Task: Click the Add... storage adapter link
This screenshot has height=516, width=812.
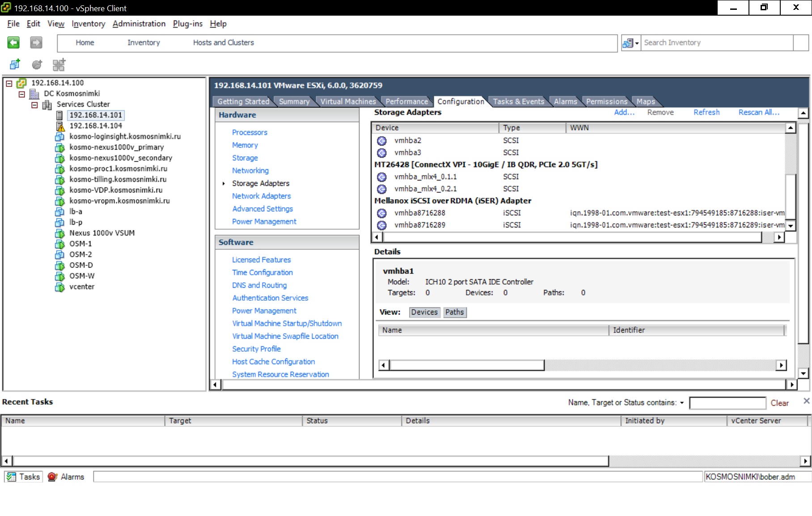Action: pyautogui.click(x=624, y=112)
